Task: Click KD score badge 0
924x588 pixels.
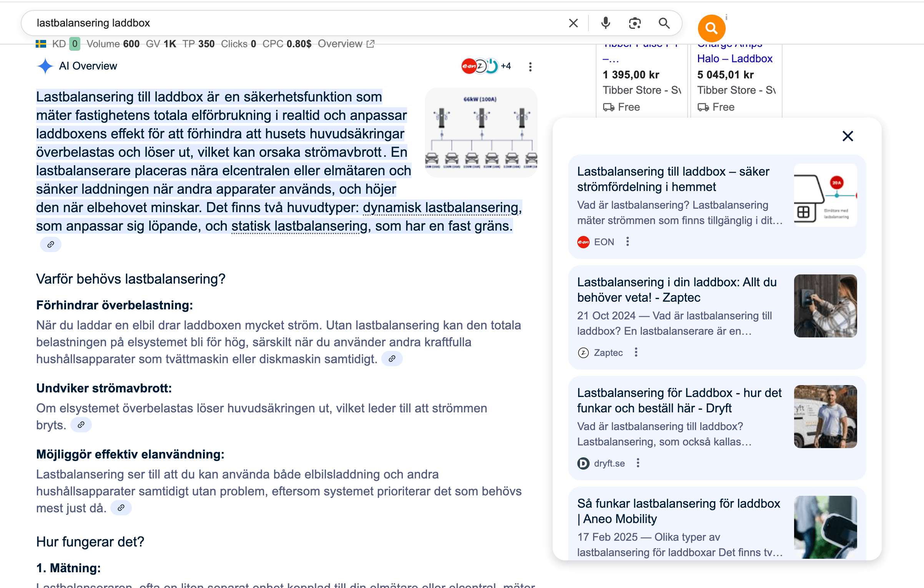Action: pyautogui.click(x=75, y=44)
